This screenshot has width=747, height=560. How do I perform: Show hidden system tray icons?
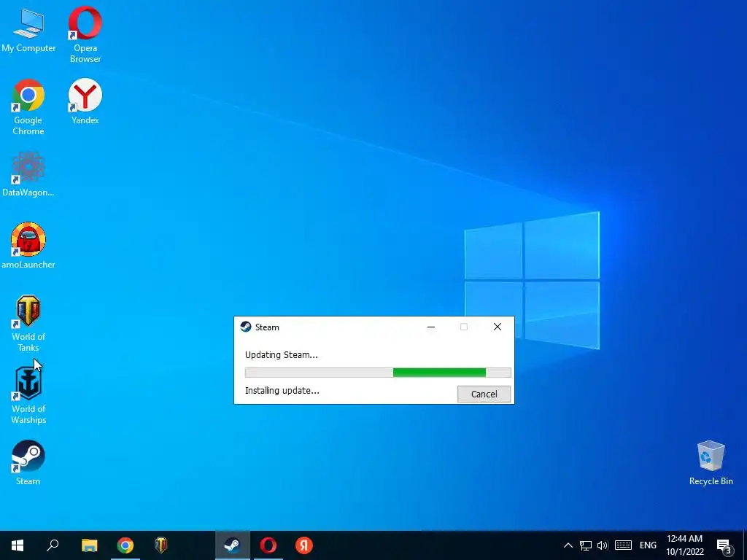click(x=568, y=545)
